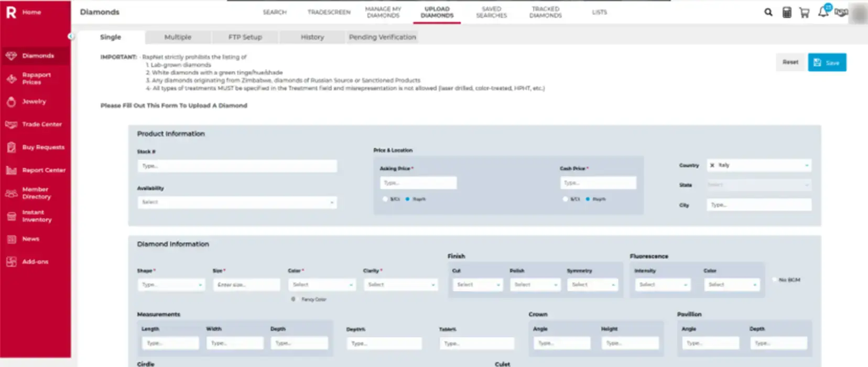The width and height of the screenshot is (868, 367).
Task: Go to Manage My Diamonds
Action: [x=383, y=12]
